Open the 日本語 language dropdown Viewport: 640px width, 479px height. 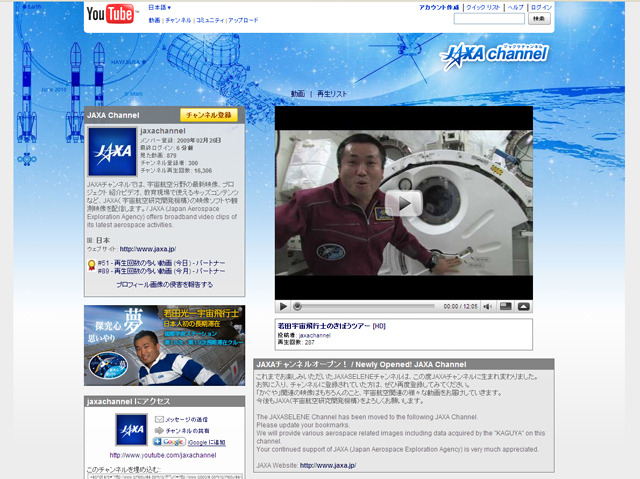point(159,8)
